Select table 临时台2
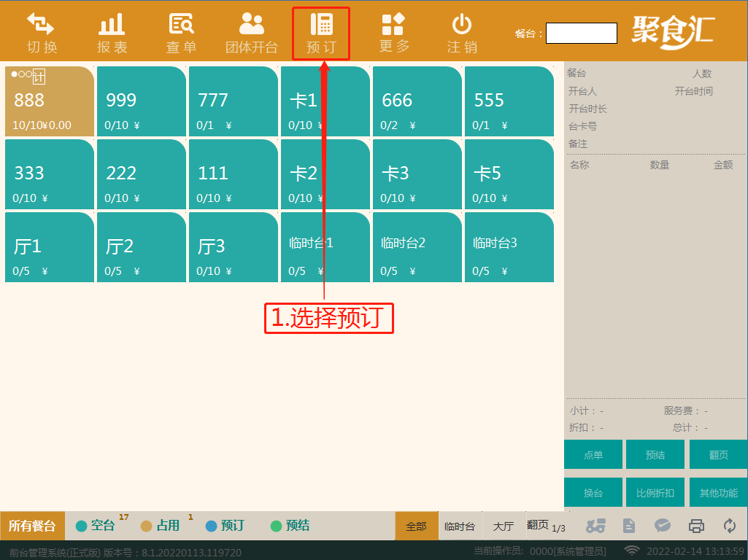The width and height of the screenshot is (748, 560). pyautogui.click(x=417, y=247)
